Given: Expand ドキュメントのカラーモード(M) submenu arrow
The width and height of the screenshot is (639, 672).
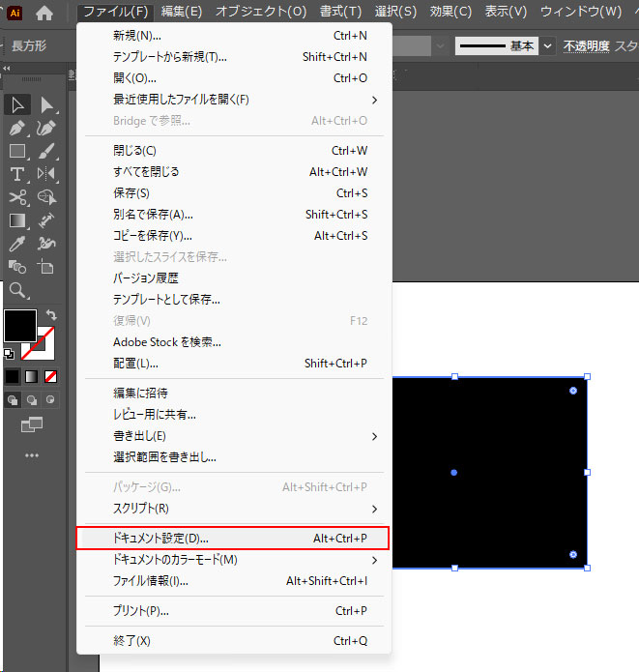Looking at the screenshot, I should pos(374,560).
